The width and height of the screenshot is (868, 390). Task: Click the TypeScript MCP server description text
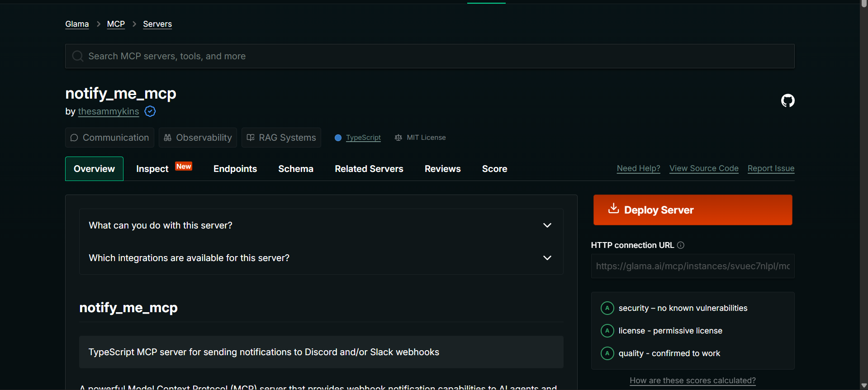coord(264,352)
